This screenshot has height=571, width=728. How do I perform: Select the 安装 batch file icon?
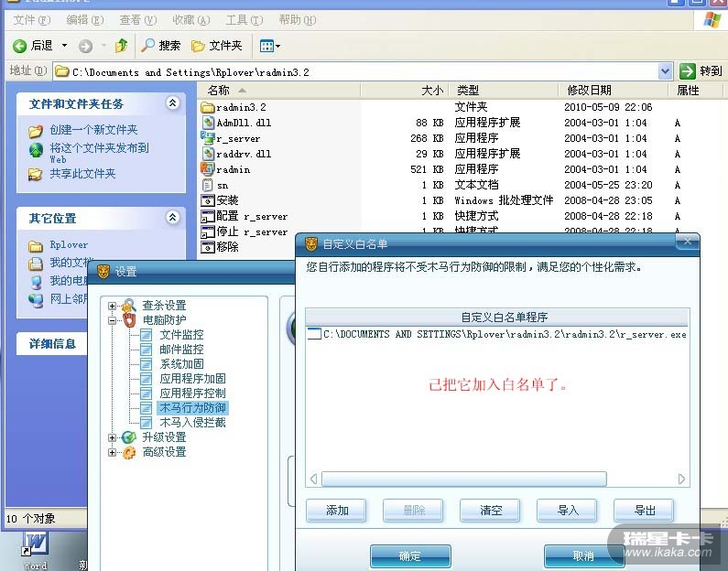pyautogui.click(x=208, y=200)
